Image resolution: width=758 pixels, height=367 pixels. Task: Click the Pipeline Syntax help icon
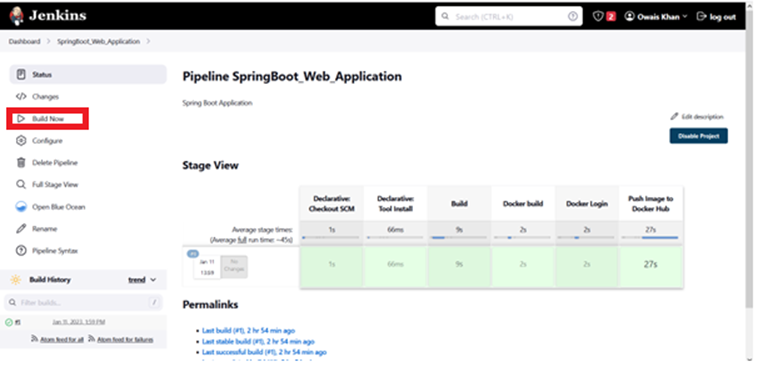pyautogui.click(x=21, y=251)
